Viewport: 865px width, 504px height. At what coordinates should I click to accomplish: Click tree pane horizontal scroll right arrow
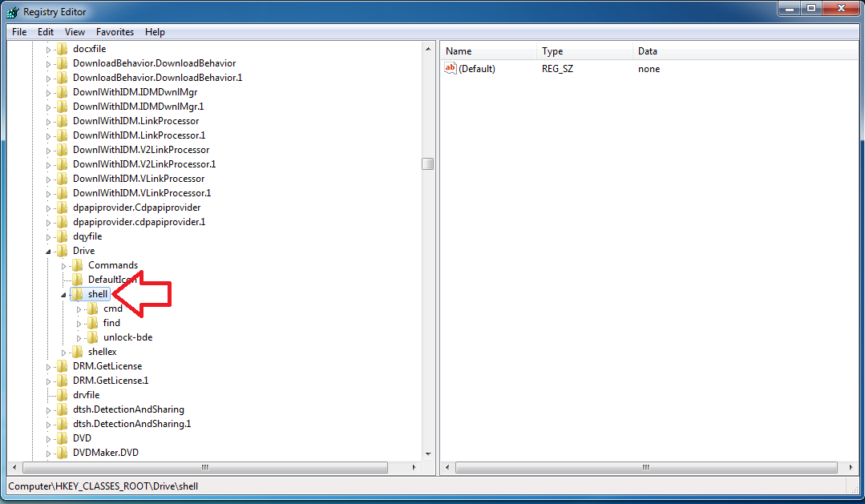tap(414, 468)
